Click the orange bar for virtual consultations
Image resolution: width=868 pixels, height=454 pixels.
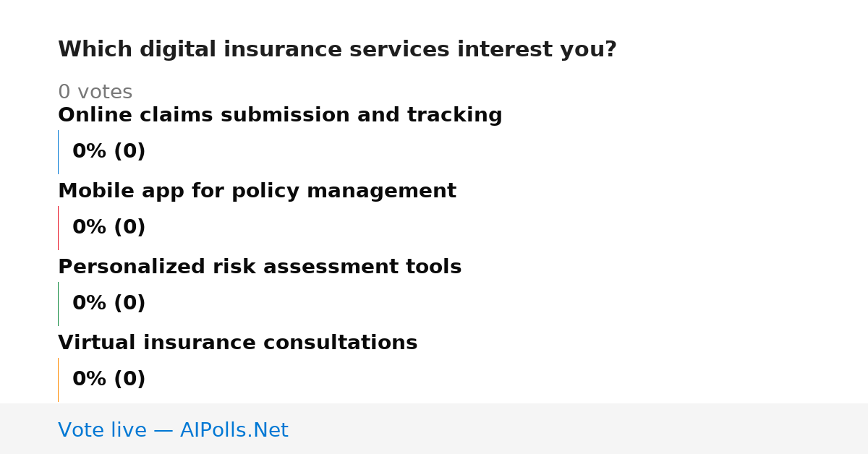tap(58, 380)
